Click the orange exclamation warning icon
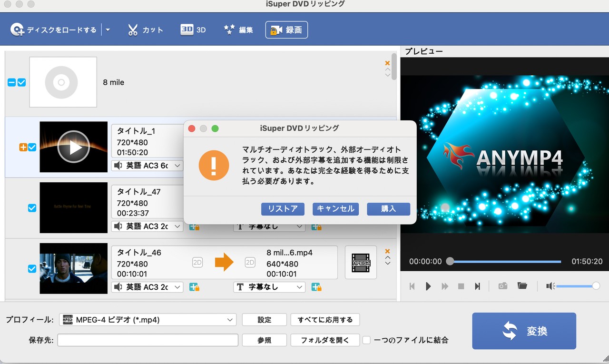Screen dimensions: 609x364 [x=214, y=165]
